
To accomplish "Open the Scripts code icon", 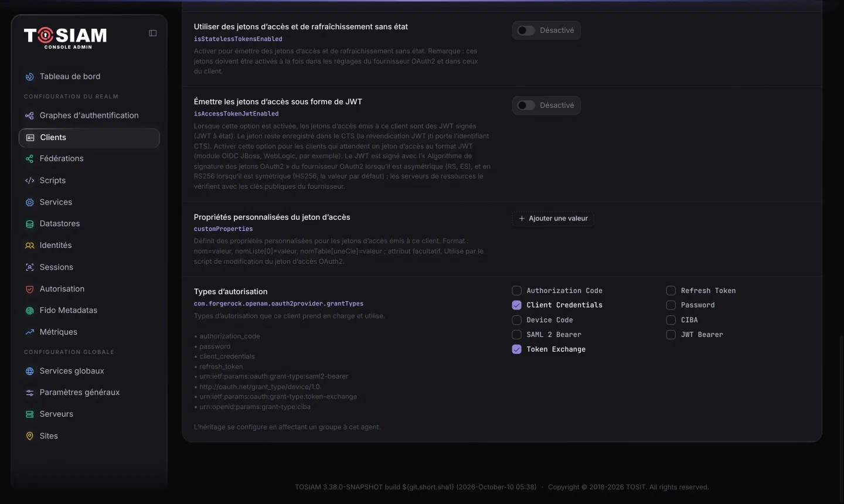I will pos(30,181).
